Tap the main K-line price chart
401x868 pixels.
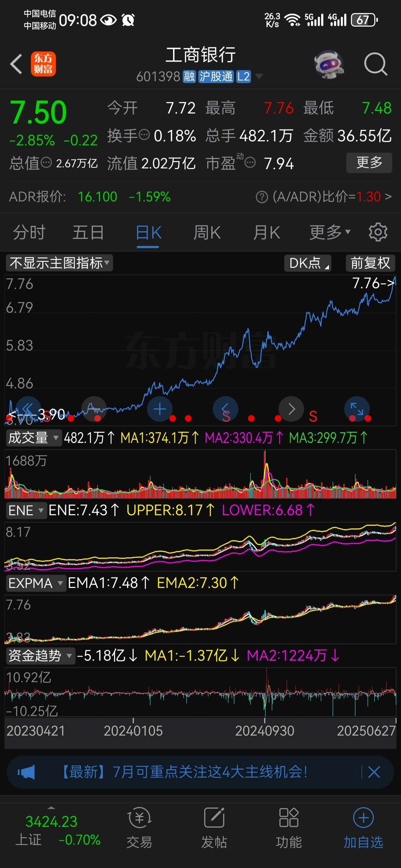coord(200,350)
